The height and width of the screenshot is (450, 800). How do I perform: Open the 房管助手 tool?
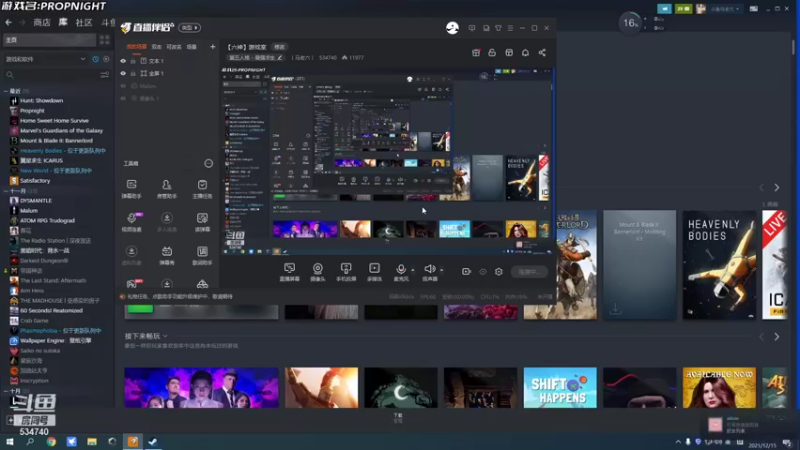166,188
